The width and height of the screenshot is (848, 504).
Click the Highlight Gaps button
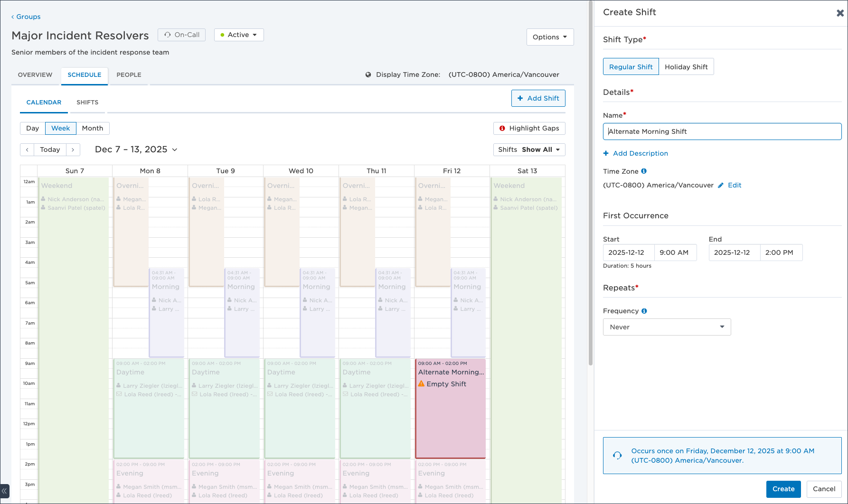[529, 129]
